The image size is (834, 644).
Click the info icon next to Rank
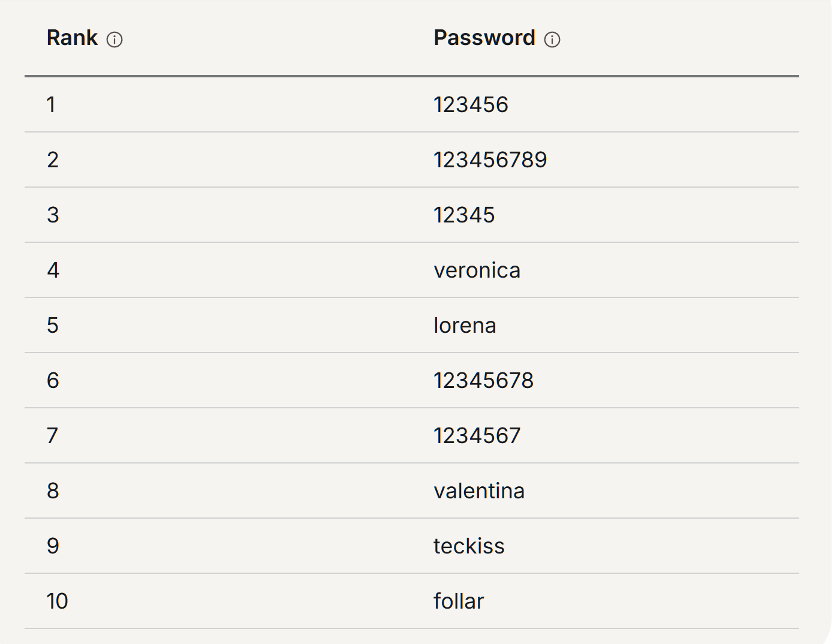pos(115,40)
